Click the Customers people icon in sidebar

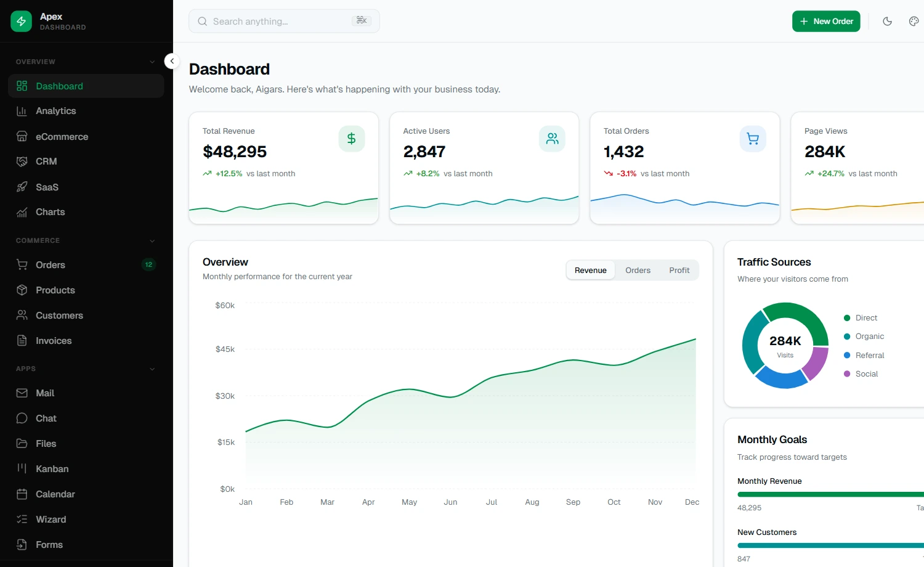coord(22,316)
